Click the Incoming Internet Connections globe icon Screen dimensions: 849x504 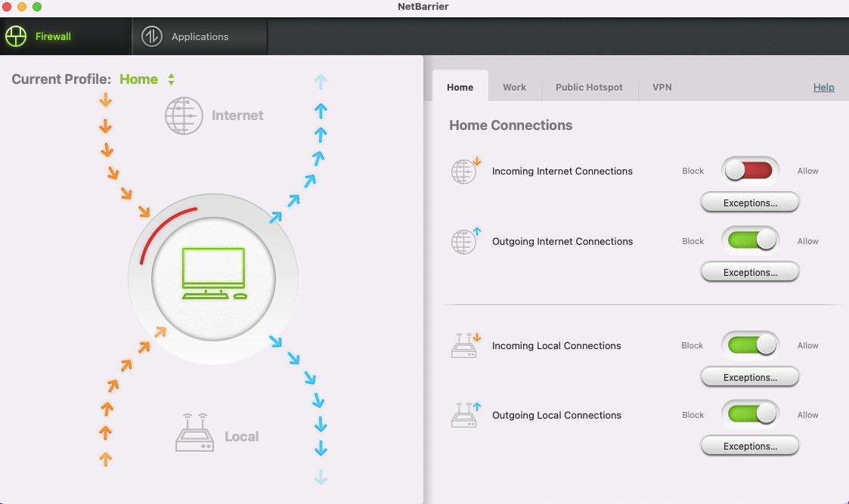pos(466,171)
